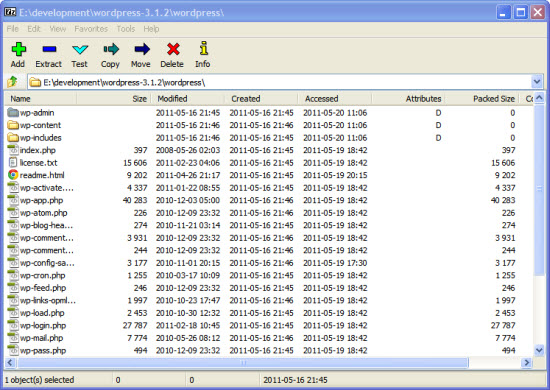The width and height of the screenshot is (550, 390).
Task: Click the horizontal scrollbar left arrow
Action: 10,362
